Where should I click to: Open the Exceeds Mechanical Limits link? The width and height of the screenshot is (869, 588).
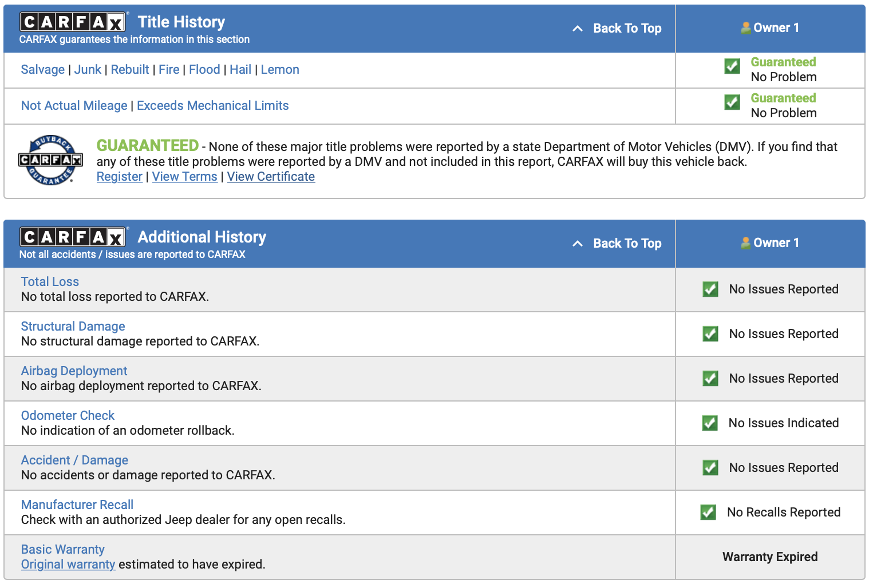point(213,106)
